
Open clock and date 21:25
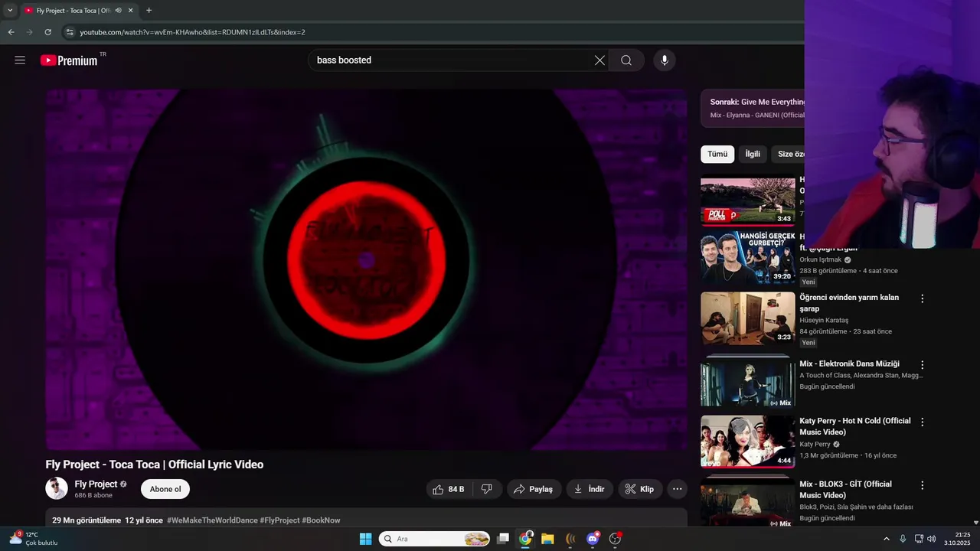(x=957, y=539)
